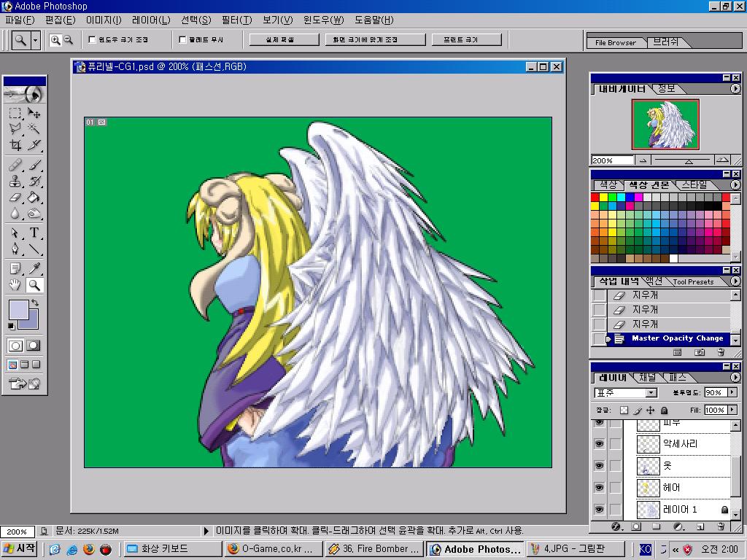
Task: Select the Line tool
Action: click(34, 249)
